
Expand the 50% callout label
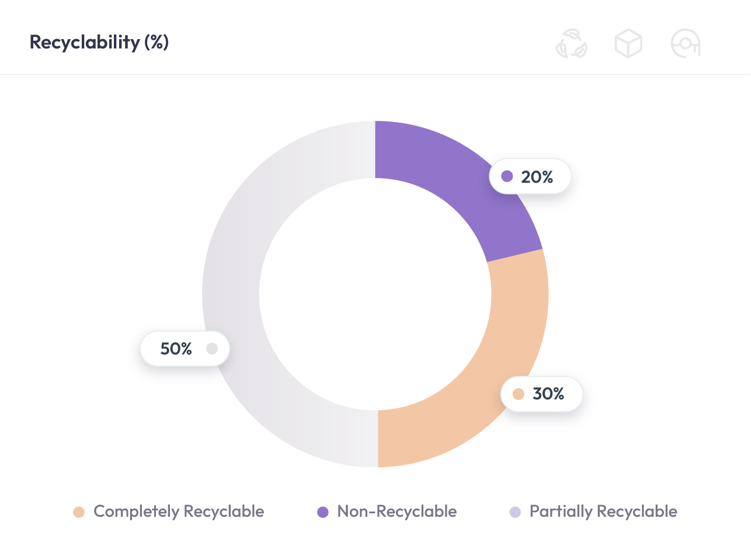pyautogui.click(x=185, y=348)
